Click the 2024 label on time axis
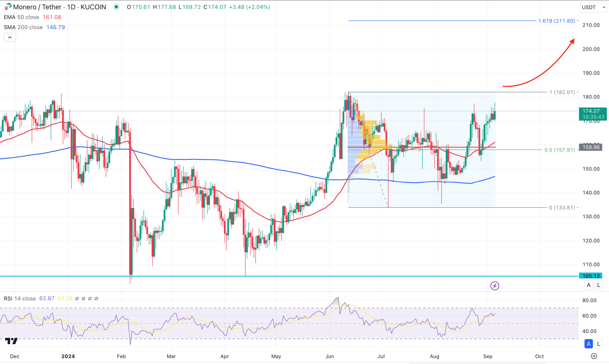Viewport: 609px width, 364px height. pyautogui.click(x=68, y=356)
